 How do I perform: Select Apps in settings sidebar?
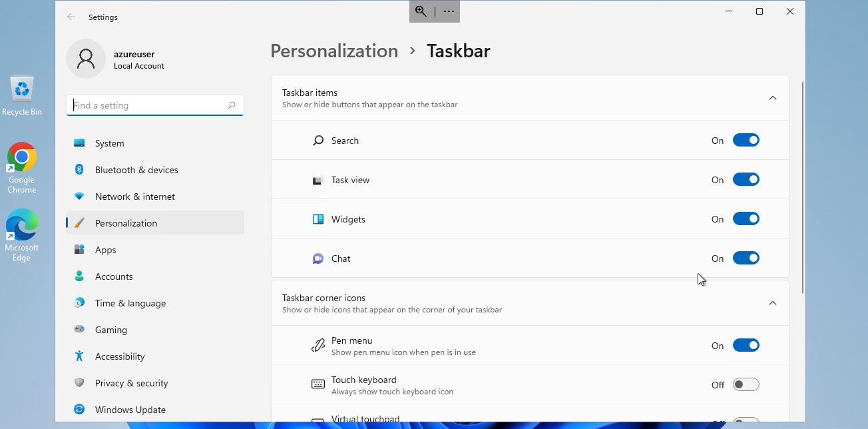tap(155, 250)
